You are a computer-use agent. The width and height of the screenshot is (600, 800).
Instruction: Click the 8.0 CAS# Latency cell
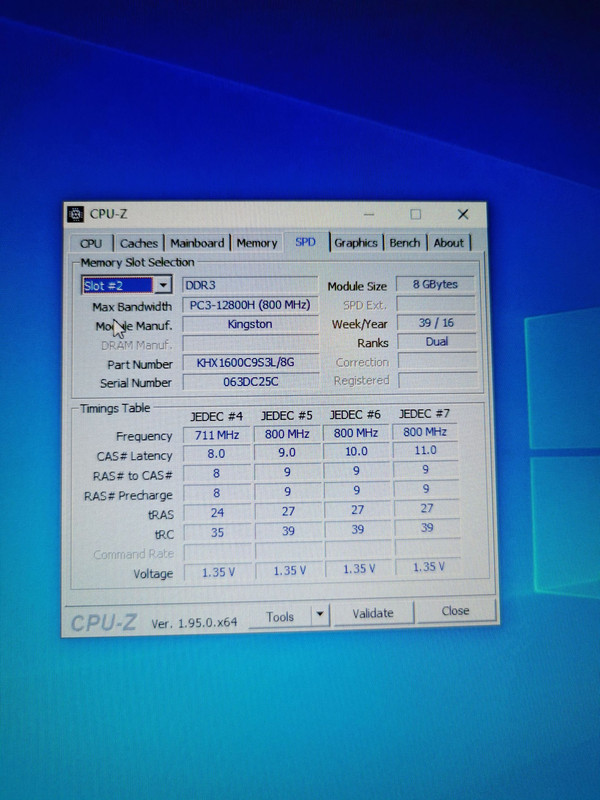(x=217, y=454)
